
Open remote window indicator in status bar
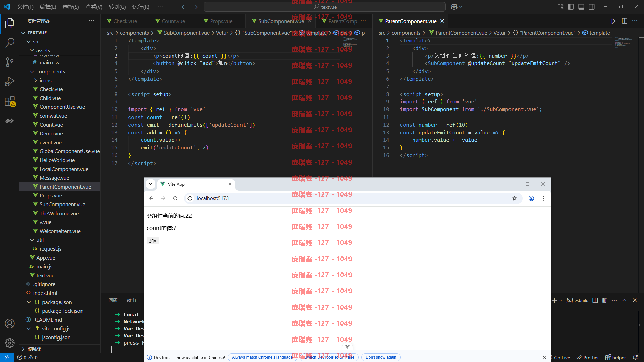click(x=7, y=358)
